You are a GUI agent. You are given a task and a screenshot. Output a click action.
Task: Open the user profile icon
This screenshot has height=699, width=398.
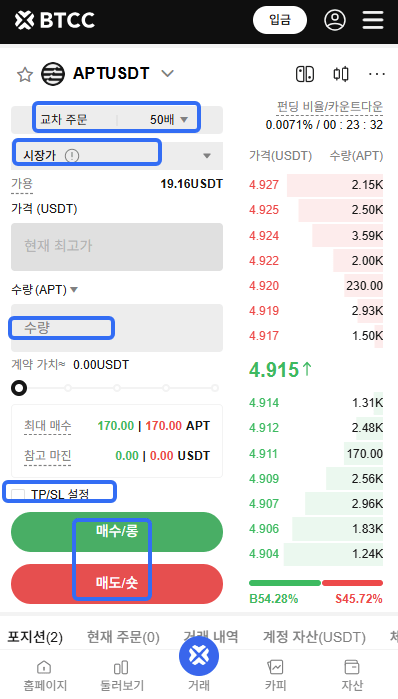pyautogui.click(x=335, y=20)
